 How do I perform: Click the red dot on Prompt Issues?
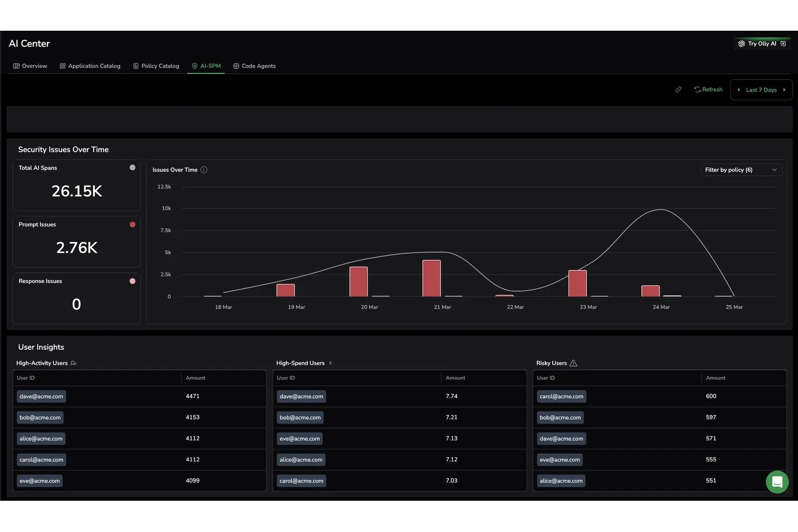(x=133, y=224)
